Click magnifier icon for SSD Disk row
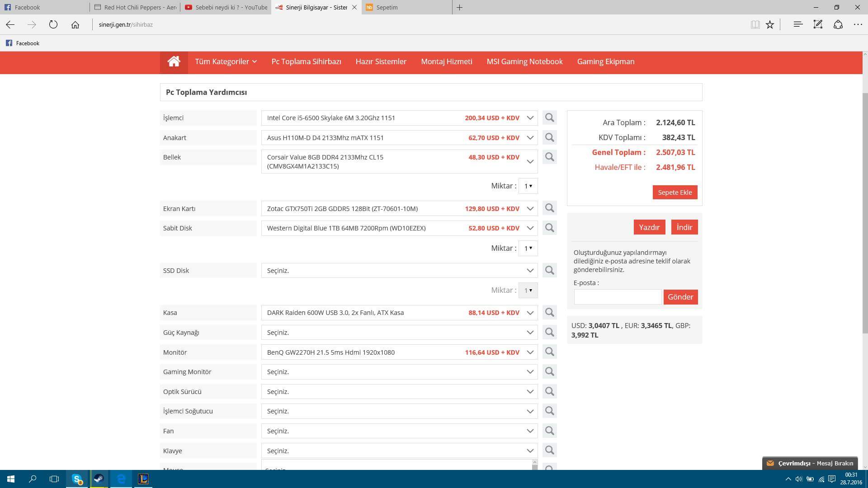 pos(549,270)
